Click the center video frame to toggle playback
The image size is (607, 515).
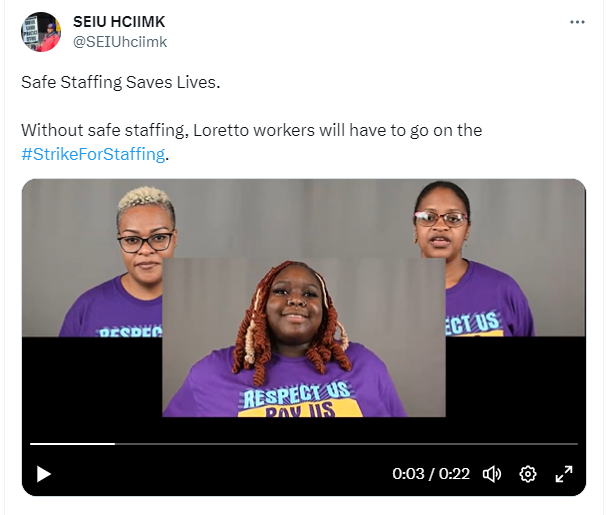point(304,338)
